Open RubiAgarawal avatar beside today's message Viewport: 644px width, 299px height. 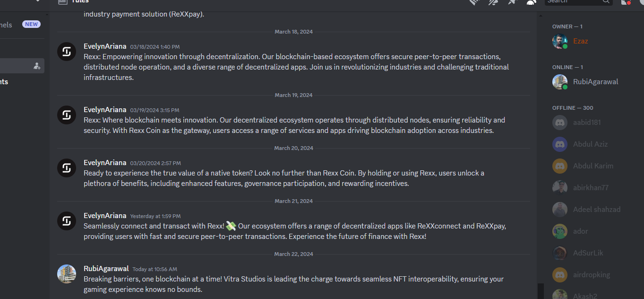[67, 274]
